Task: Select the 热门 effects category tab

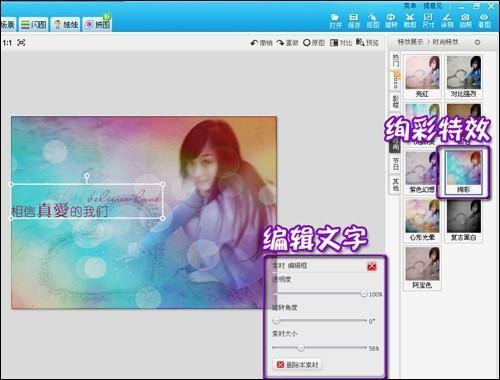Action: pos(395,61)
